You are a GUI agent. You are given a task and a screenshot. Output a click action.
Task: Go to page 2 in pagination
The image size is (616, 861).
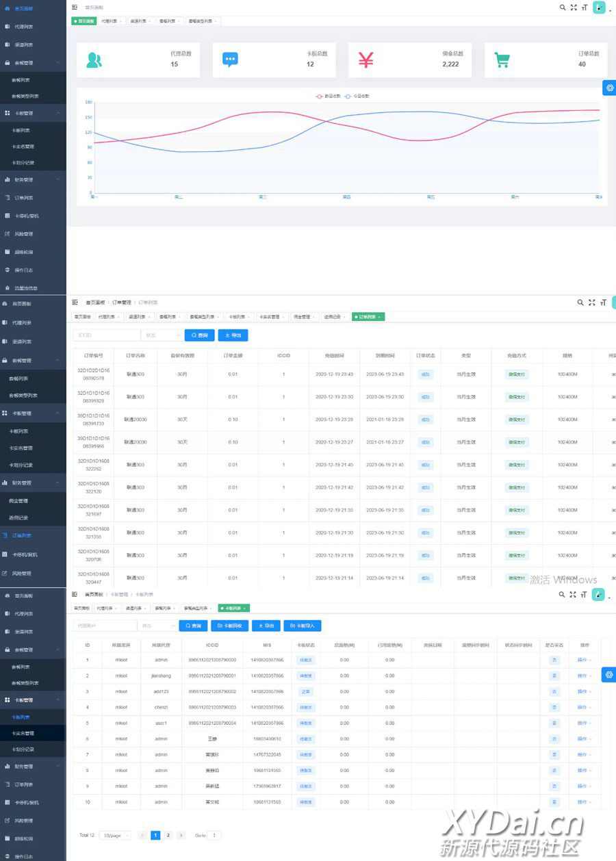click(x=168, y=836)
